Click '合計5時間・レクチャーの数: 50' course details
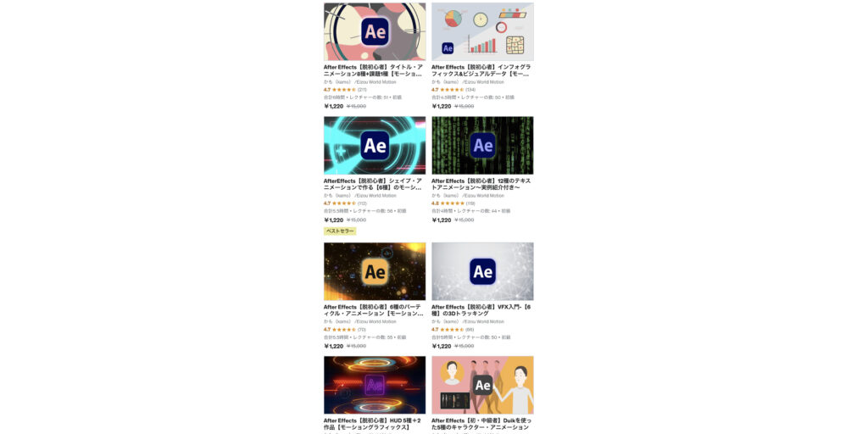The width and height of the screenshot is (868, 434). pyautogui.click(x=471, y=337)
